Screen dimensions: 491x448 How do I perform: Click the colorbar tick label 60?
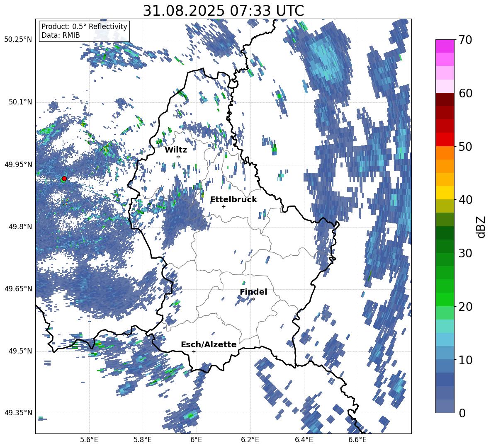(x=465, y=93)
